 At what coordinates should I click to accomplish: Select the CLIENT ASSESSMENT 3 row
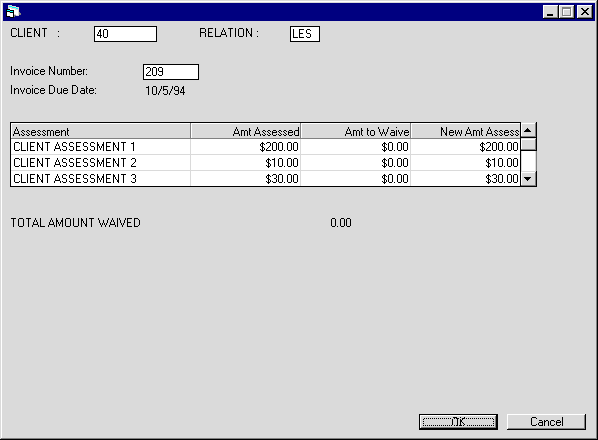pos(265,178)
